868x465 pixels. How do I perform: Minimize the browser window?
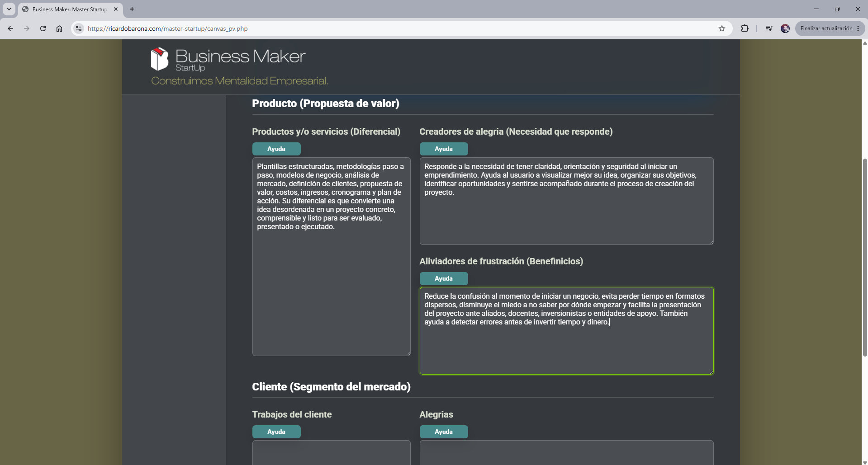[816, 9]
